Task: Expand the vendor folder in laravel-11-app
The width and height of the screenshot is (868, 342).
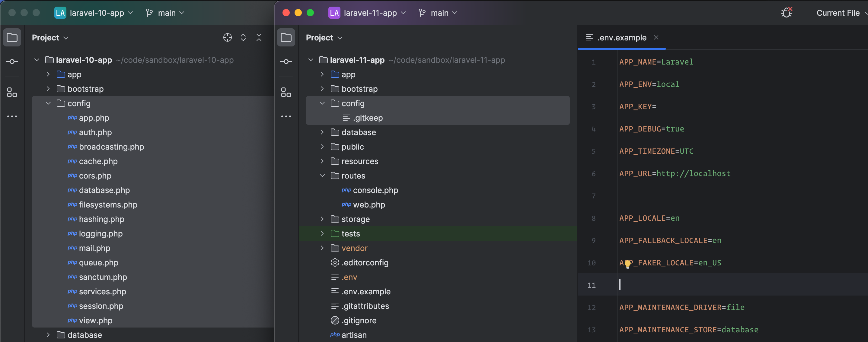Action: pos(322,248)
